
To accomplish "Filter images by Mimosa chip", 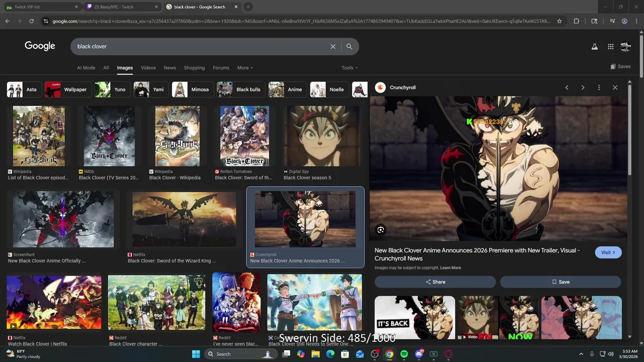I will click(x=193, y=89).
